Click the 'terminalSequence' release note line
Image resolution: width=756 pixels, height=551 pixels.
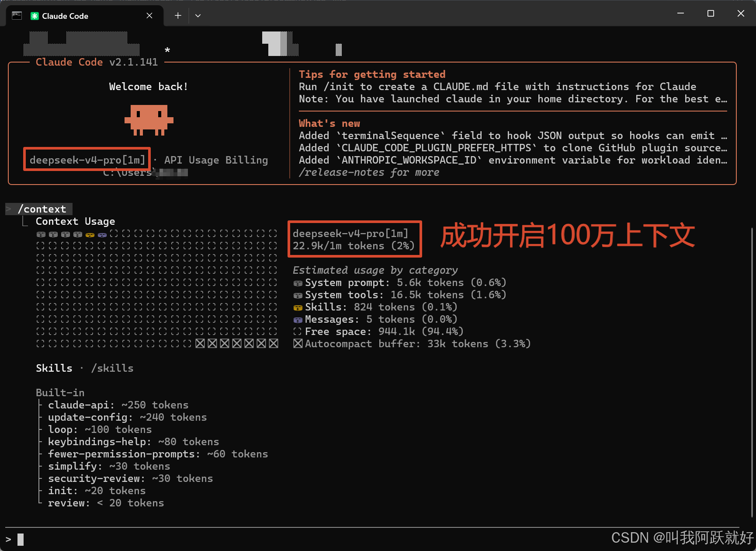[513, 136]
